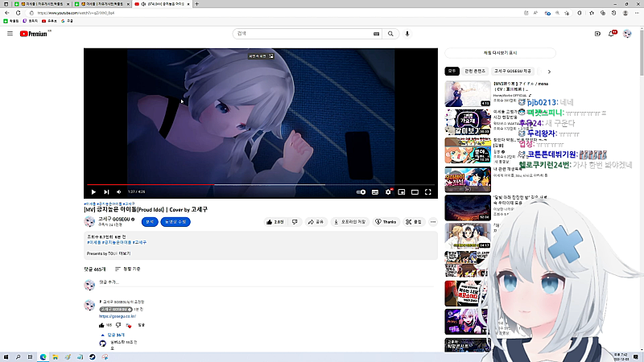
Task: Open Edge settings and more ellipsis menu
Action: (x=637, y=13)
